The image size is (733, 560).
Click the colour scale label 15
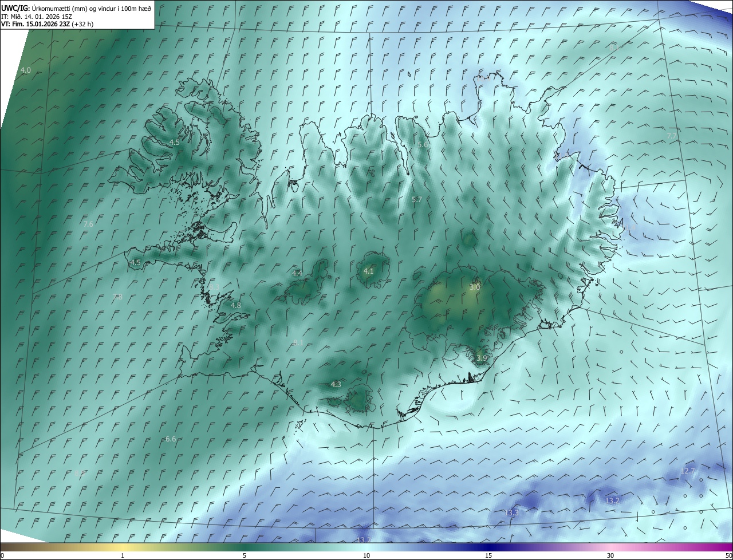coord(488,555)
